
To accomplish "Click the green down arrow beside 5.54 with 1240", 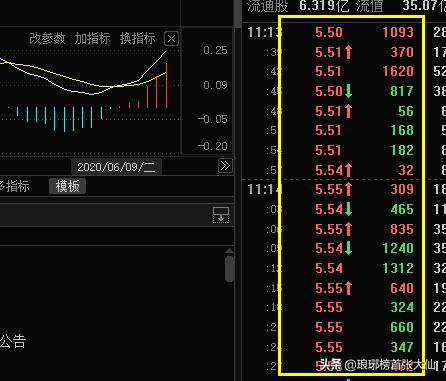I will pos(348,248).
